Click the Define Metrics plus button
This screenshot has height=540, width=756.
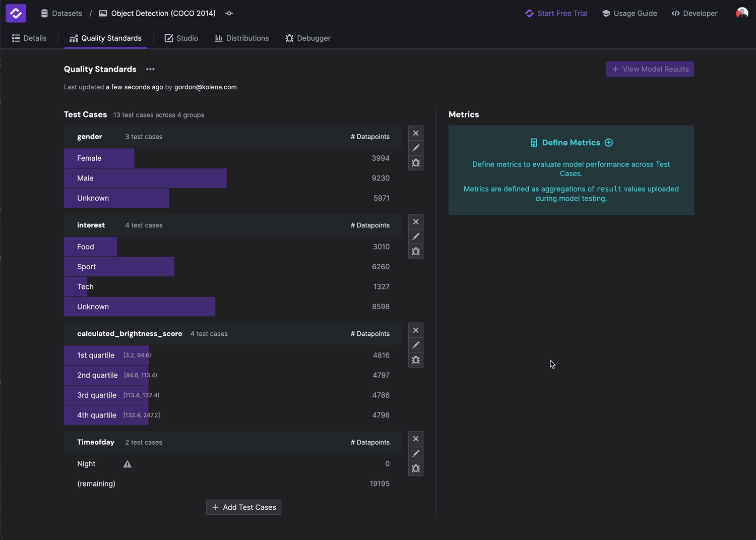(609, 143)
